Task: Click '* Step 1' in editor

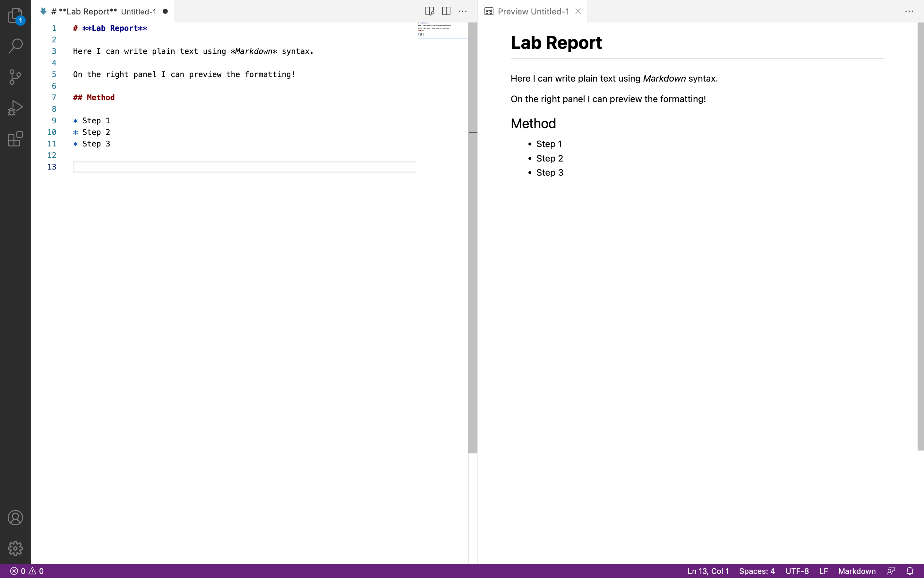Action: pyautogui.click(x=92, y=121)
